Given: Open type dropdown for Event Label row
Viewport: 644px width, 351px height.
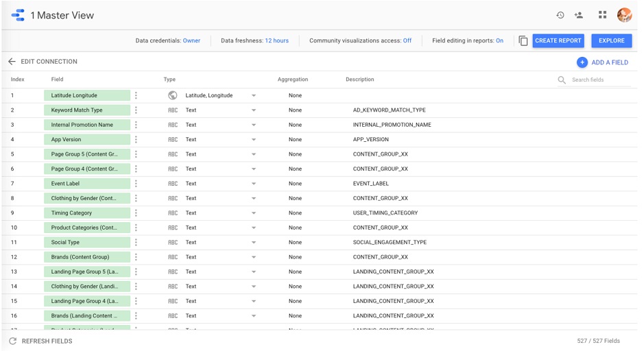Looking at the screenshot, I should [x=254, y=184].
